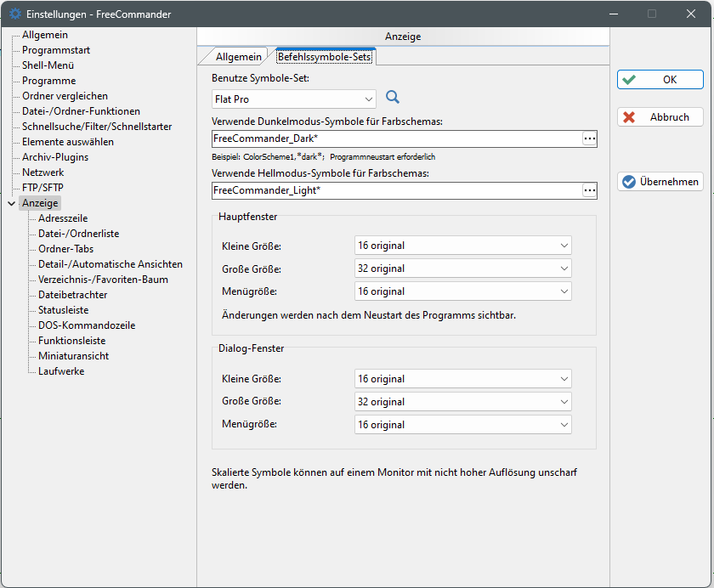
Task: Select Allgemein in the settings tree
Action: (x=44, y=35)
